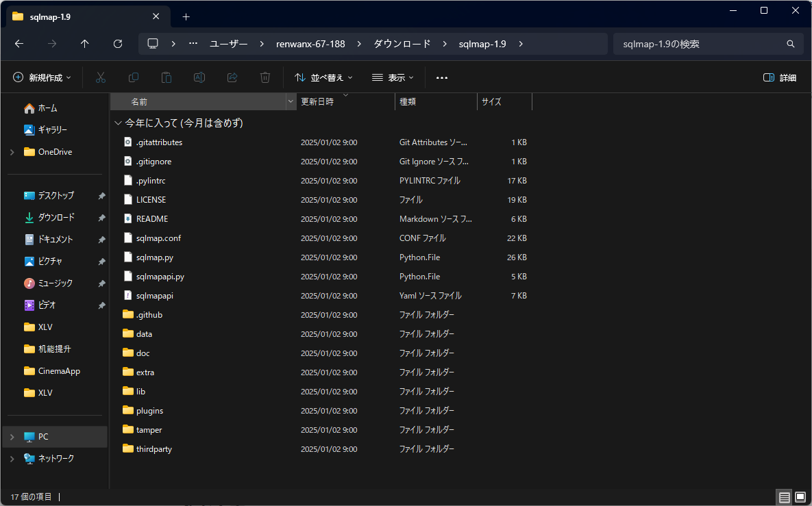Click the Cut scissors icon in toolbar

tap(101, 78)
